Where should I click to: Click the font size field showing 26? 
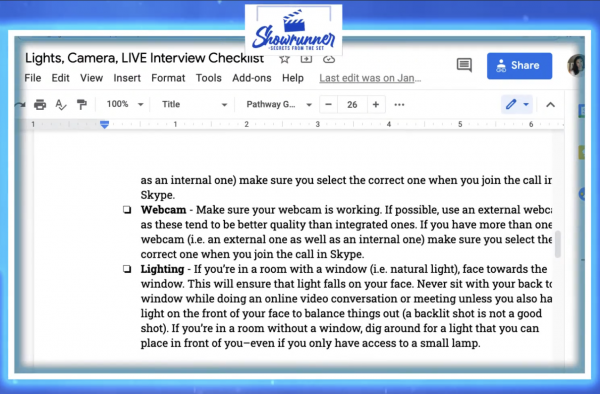pos(352,104)
